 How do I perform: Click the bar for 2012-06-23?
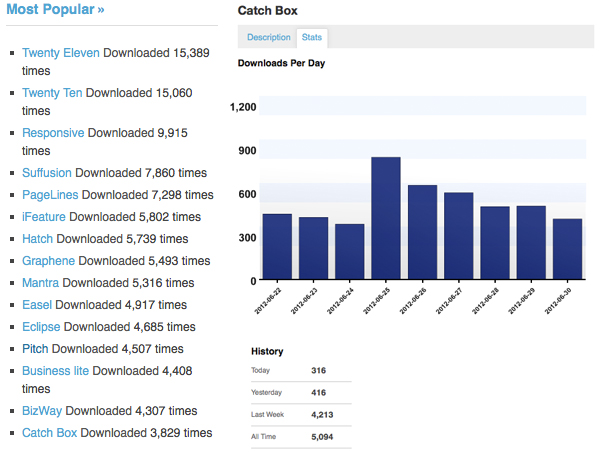[313, 248]
